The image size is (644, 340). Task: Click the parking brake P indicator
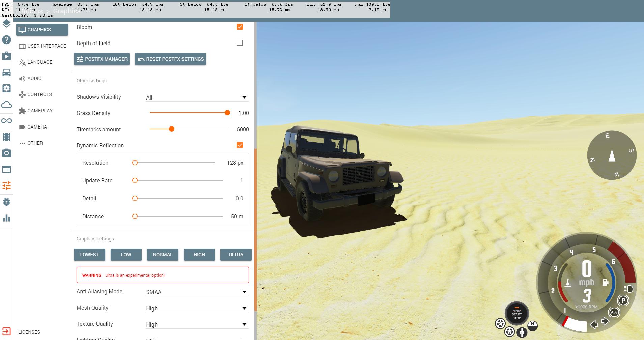(623, 300)
